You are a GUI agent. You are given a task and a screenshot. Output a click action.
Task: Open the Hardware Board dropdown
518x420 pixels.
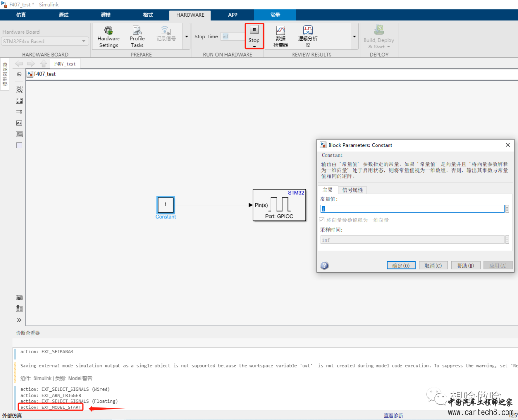coord(45,41)
